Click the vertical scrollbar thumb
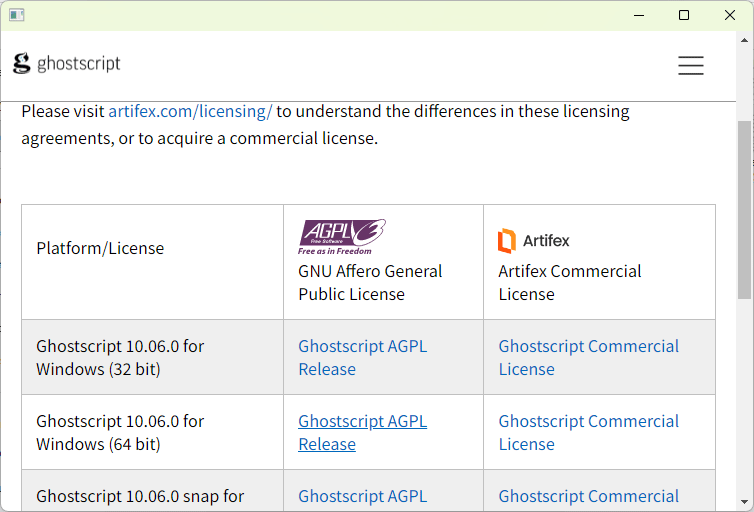 [x=744, y=210]
